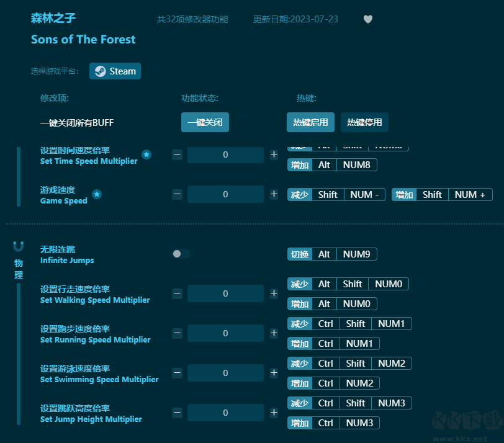This screenshot has width=504, height=443.
Task: Decrease Running Speed Multiplier with minus
Action: click(x=177, y=333)
